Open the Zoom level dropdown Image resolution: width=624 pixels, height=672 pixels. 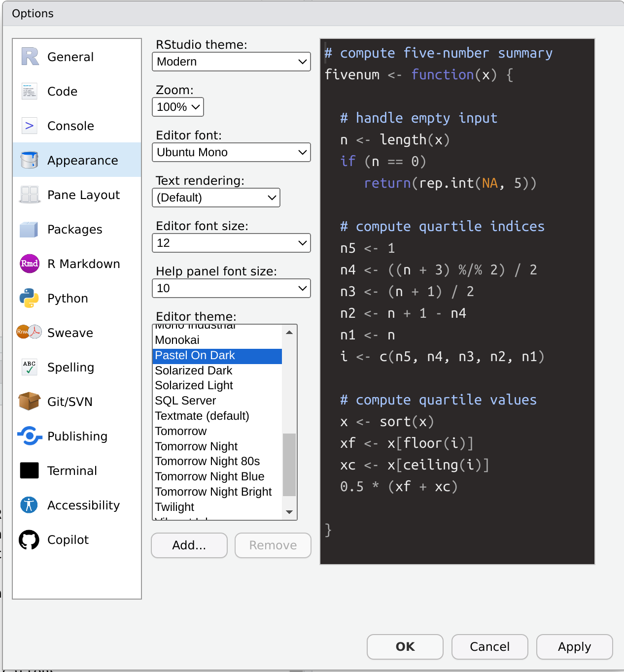[177, 107]
